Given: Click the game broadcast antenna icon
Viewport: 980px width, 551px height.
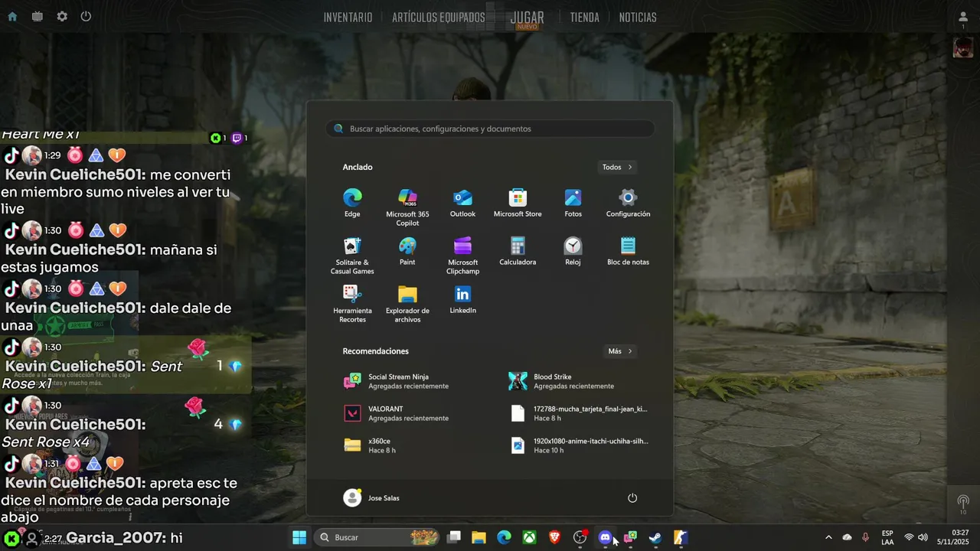Looking at the screenshot, I should 963,503.
